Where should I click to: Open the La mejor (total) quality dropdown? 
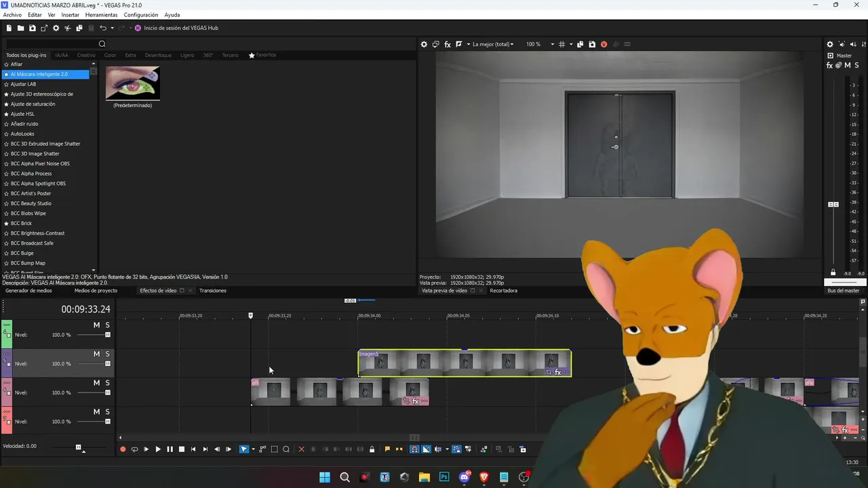[x=493, y=44]
